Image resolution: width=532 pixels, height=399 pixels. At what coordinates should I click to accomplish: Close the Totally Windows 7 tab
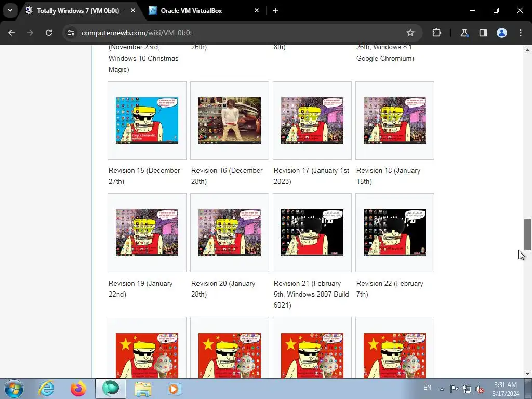tap(133, 10)
